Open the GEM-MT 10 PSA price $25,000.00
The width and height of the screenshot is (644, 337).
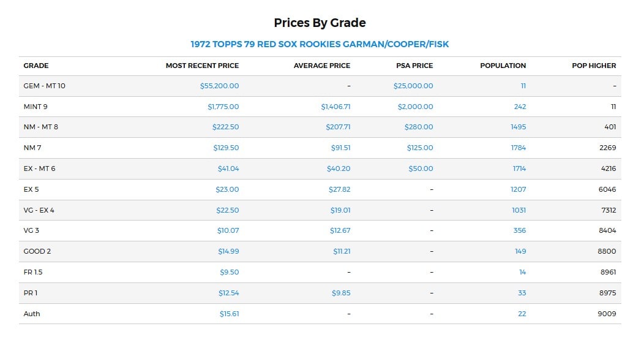(x=413, y=86)
